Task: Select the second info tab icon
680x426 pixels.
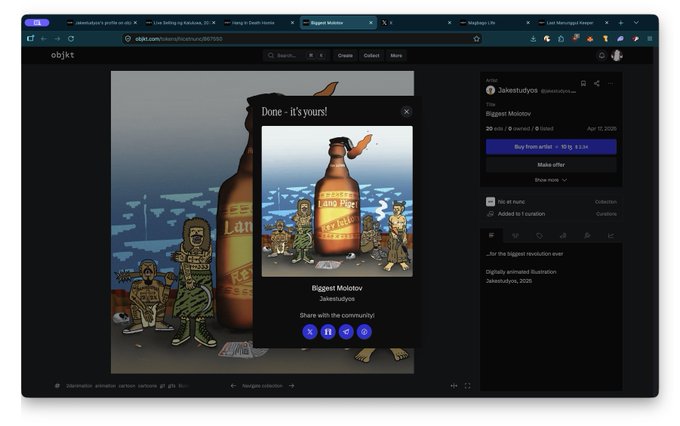Action: (515, 236)
